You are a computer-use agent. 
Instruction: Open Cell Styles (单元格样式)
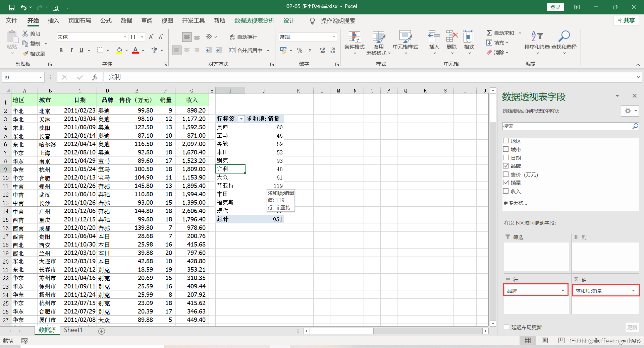click(406, 43)
